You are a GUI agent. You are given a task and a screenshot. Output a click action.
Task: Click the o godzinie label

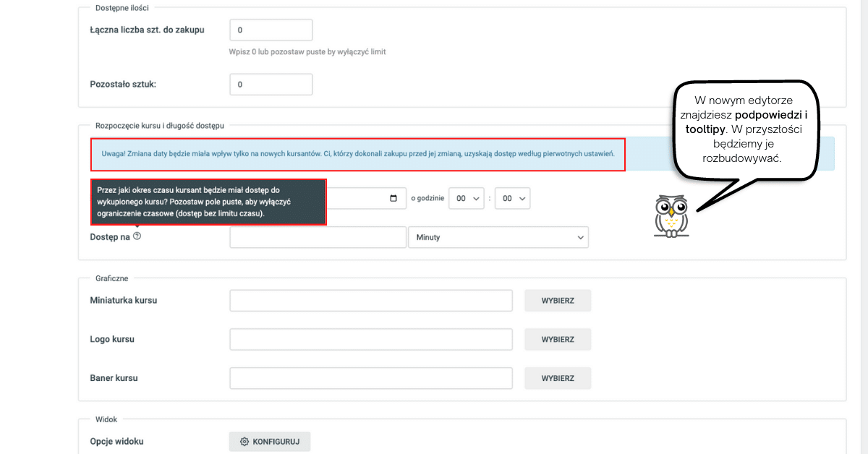point(427,198)
